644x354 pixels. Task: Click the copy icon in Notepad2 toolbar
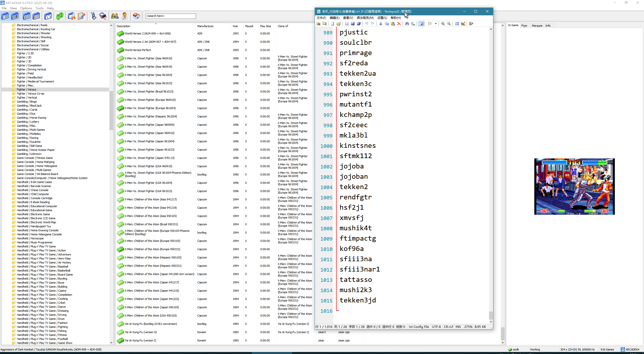(387, 24)
